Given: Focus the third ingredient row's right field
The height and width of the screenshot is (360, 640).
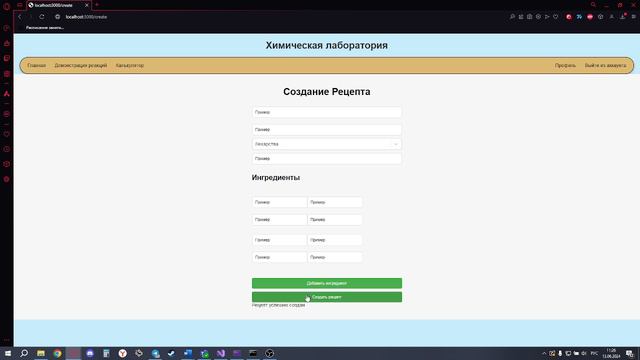Looking at the screenshot, I should [335, 240].
